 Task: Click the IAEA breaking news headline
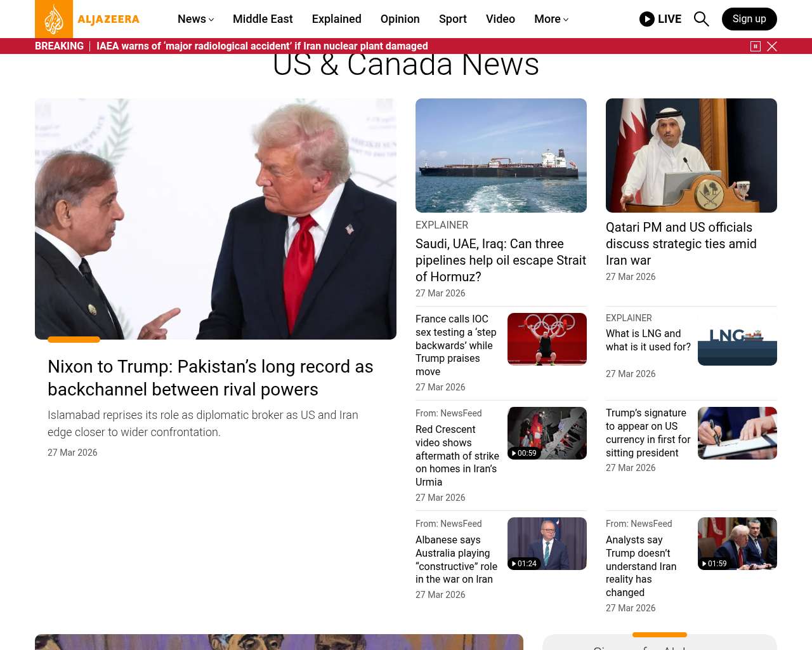tap(262, 46)
